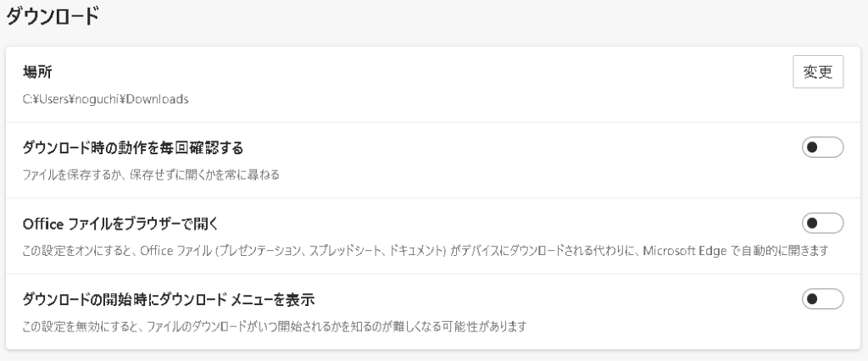Viewport: 868px width, 361px height.
Task: Click the 場所 label
Action: tap(37, 72)
